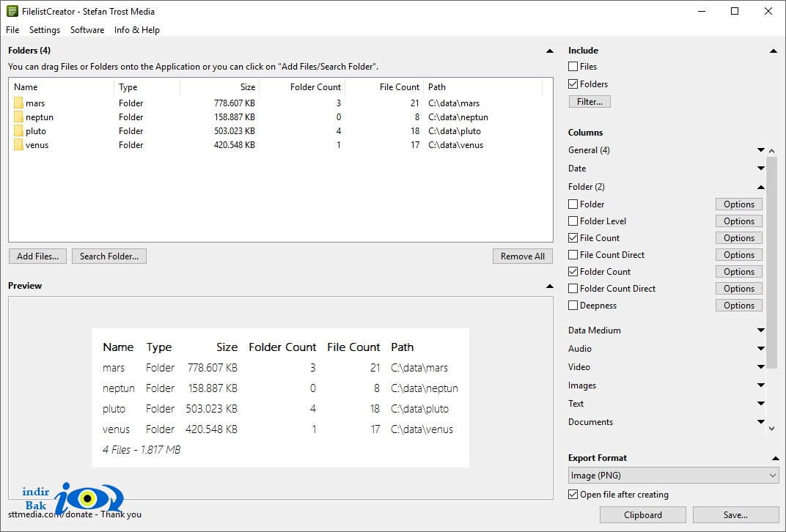Enable the Folder column checkbox
This screenshot has width=786, height=532.
click(x=573, y=204)
